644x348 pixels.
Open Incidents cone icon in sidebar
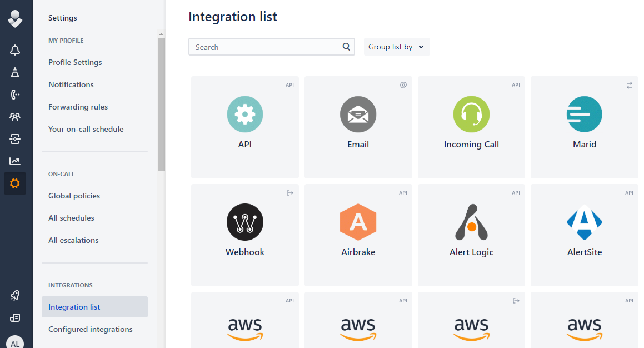15,72
